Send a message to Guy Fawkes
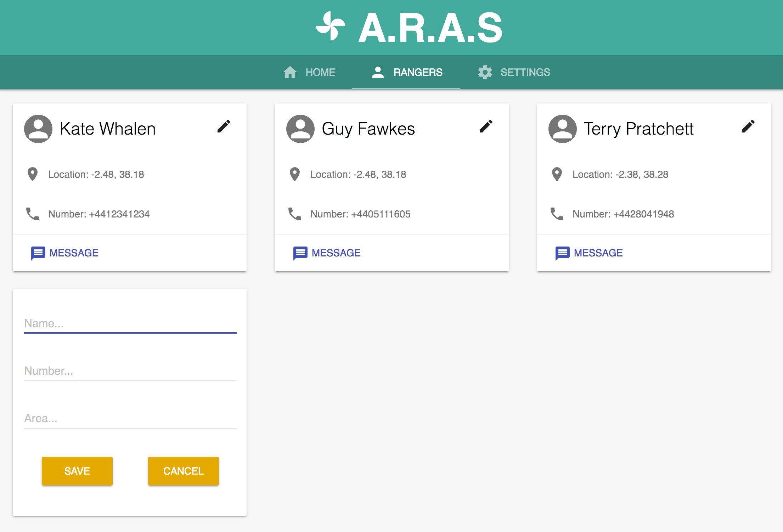The height and width of the screenshot is (532, 783). point(327,253)
